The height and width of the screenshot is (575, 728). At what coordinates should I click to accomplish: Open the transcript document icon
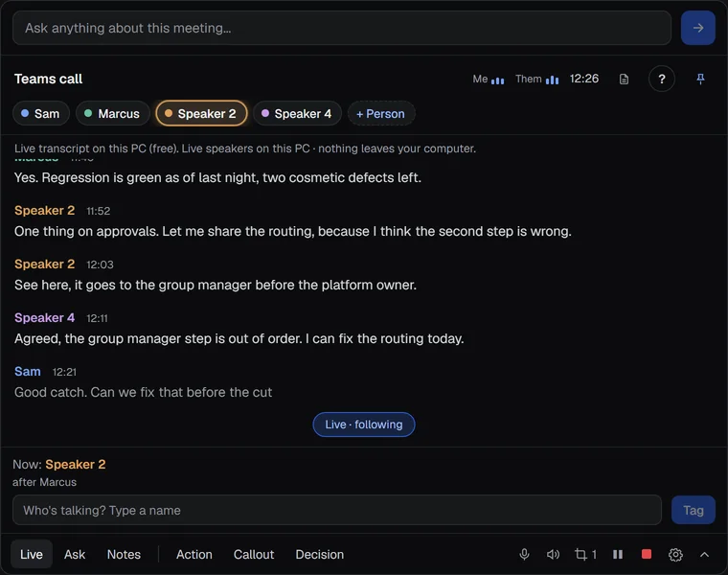pyautogui.click(x=624, y=79)
